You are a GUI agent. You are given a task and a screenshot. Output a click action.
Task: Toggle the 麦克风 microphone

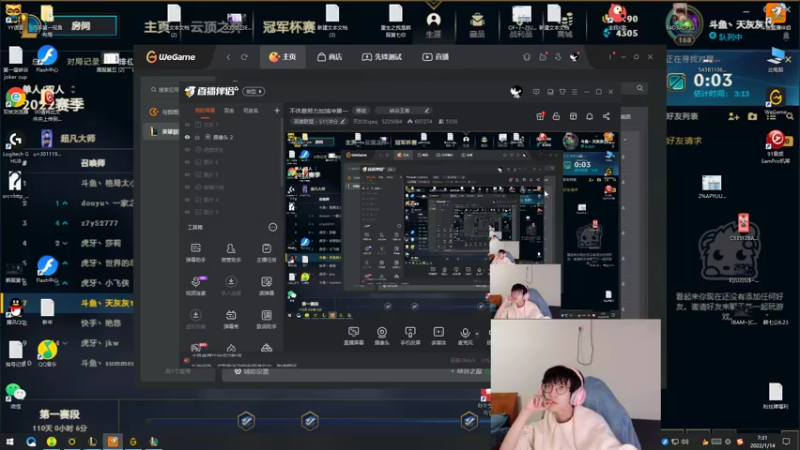point(465,336)
